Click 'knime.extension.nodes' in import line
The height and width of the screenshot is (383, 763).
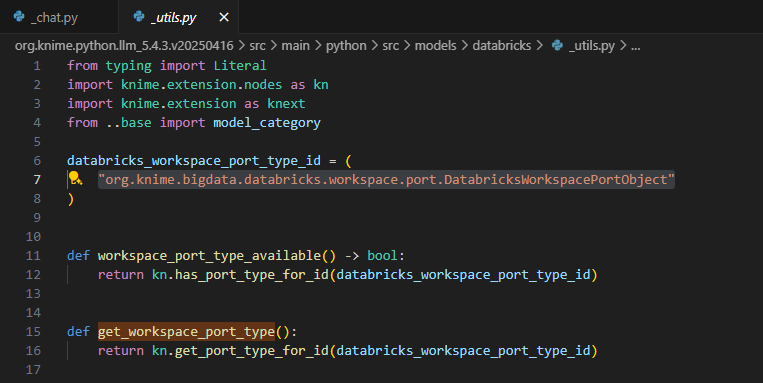(201, 85)
